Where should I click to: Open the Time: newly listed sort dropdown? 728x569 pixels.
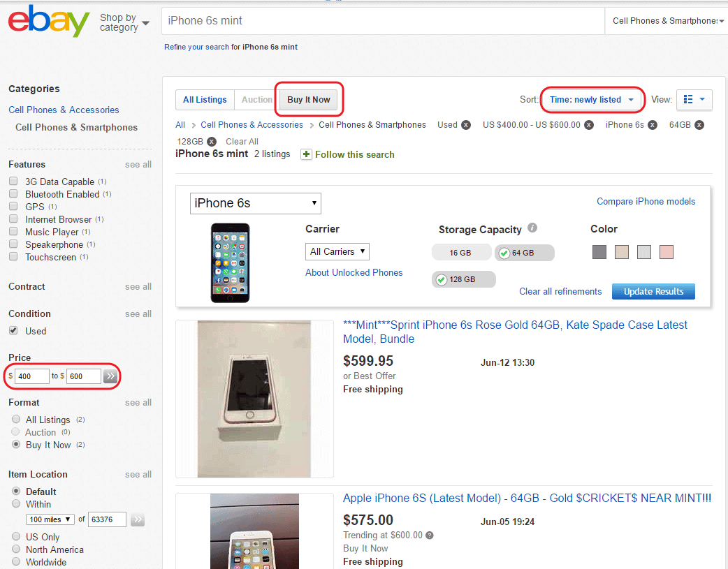[591, 99]
